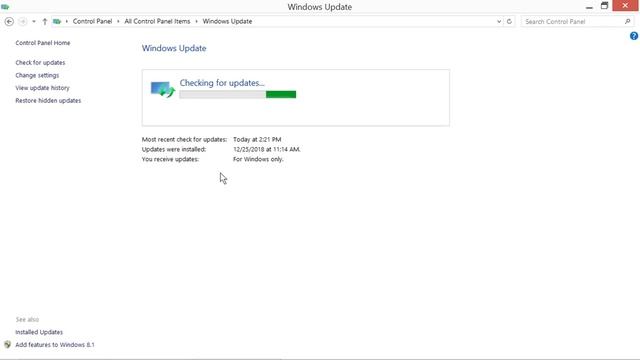The width and height of the screenshot is (640, 360).
Task: Click the Checking for updates heading
Action: (222, 83)
